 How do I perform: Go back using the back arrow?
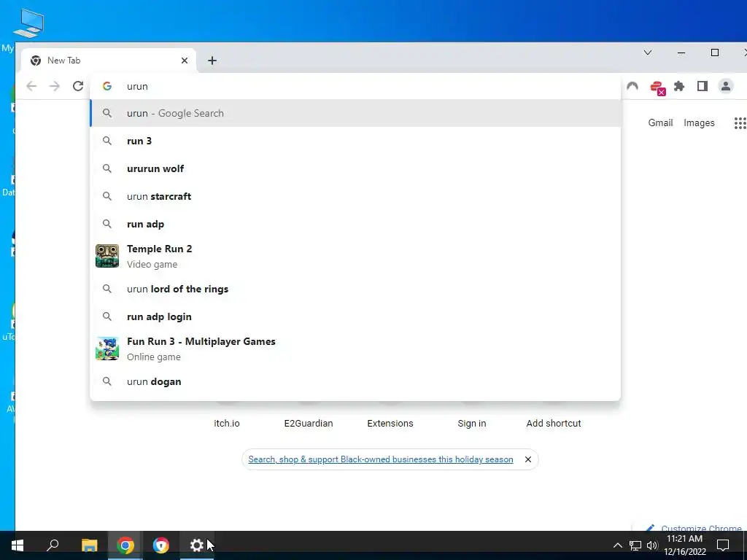click(31, 86)
